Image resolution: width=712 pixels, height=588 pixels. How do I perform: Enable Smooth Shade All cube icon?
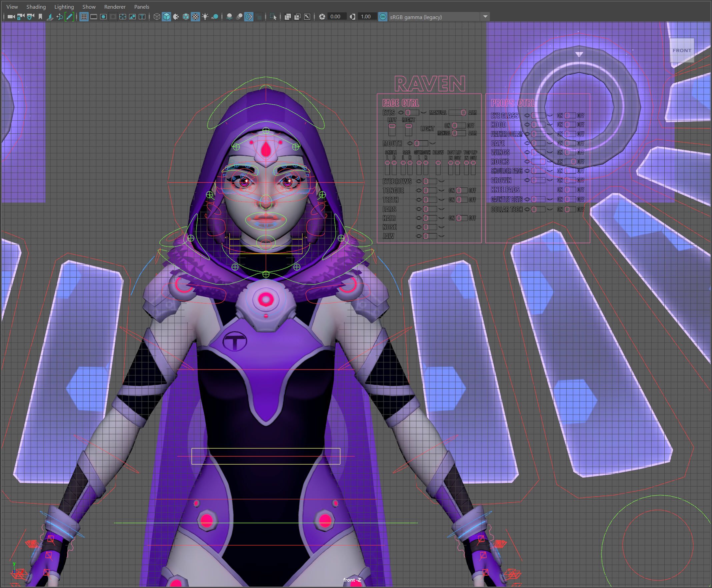(166, 17)
